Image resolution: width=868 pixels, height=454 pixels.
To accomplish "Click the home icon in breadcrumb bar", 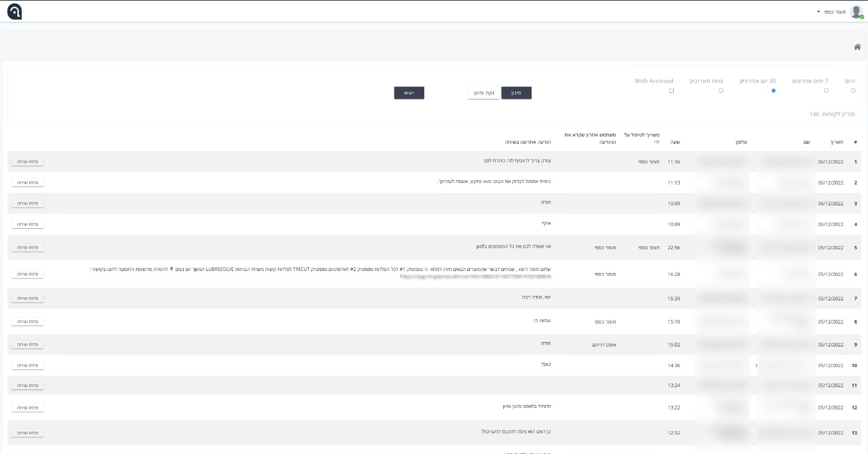I will coord(857,47).
